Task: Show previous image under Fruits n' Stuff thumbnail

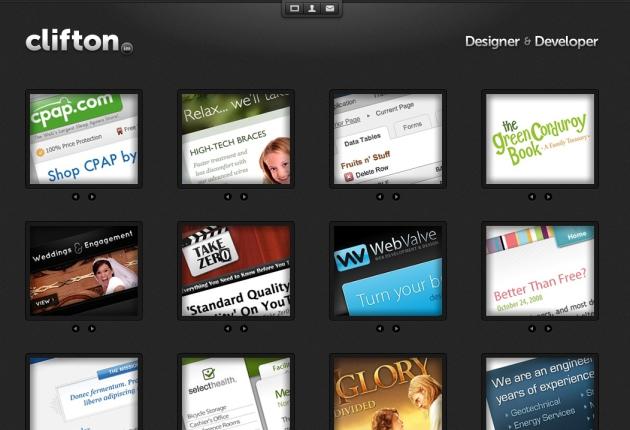Action: (380, 197)
